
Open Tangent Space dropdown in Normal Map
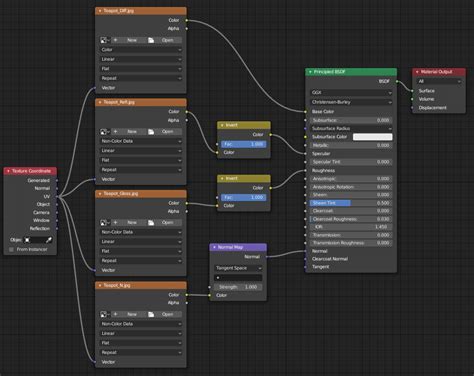click(x=238, y=268)
